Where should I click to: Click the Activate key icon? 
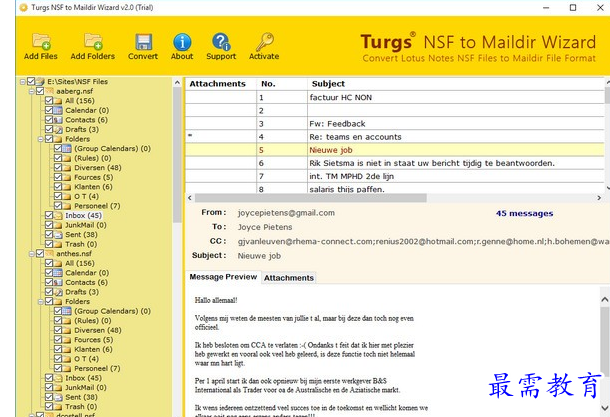click(x=265, y=41)
